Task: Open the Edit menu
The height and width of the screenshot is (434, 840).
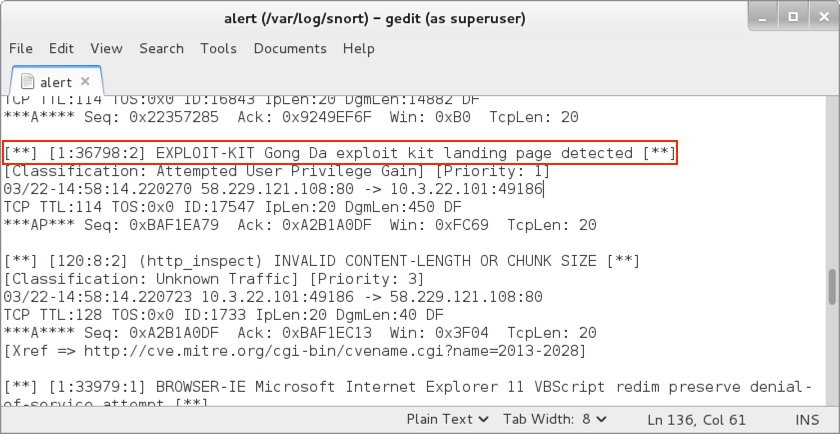Action: pos(61,48)
